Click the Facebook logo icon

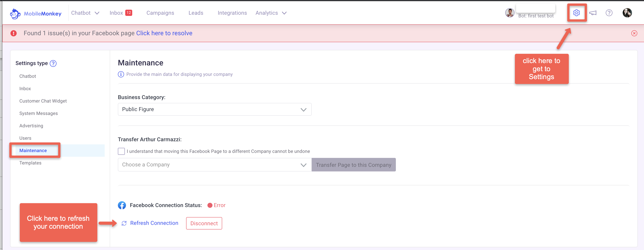(122, 205)
